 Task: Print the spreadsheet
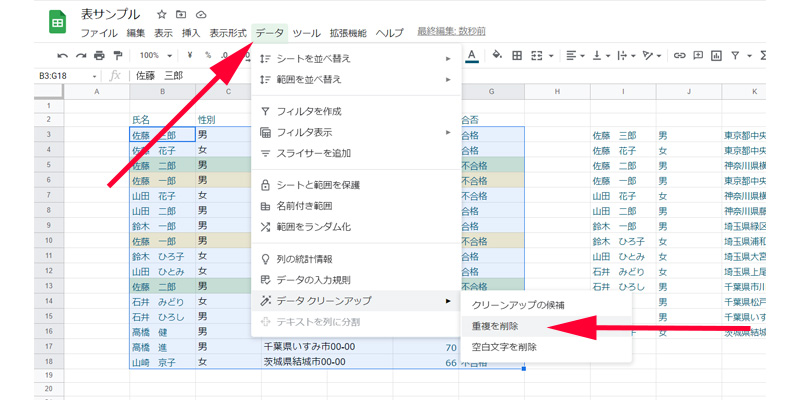99,56
